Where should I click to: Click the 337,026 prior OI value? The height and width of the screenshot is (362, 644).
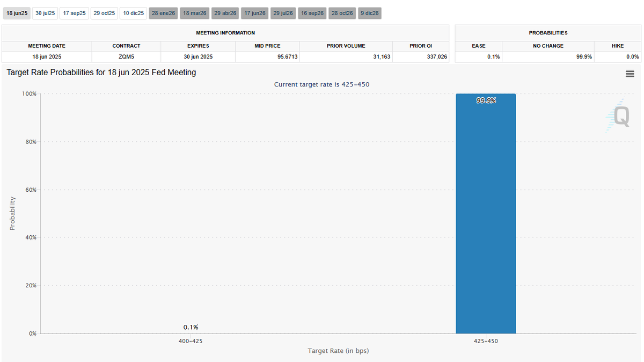(437, 56)
